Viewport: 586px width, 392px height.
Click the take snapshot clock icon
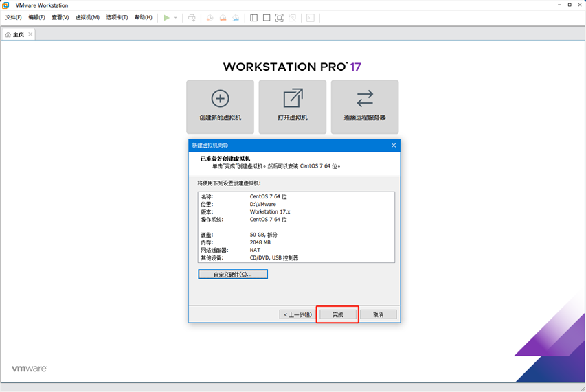pos(210,18)
